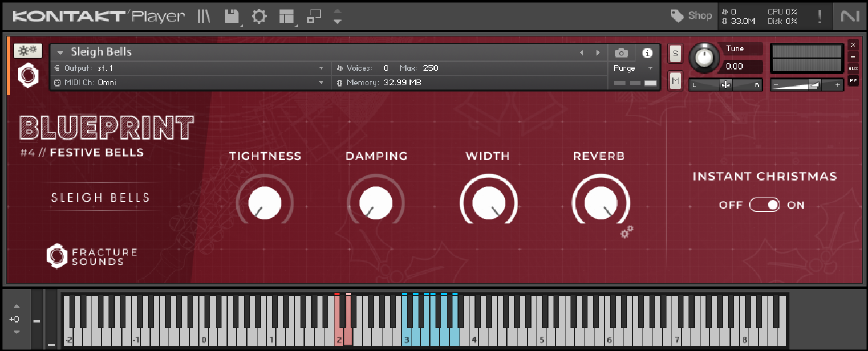The height and width of the screenshot is (351, 868).
Task: Click the save icon in the toolbar
Action: 231,16
